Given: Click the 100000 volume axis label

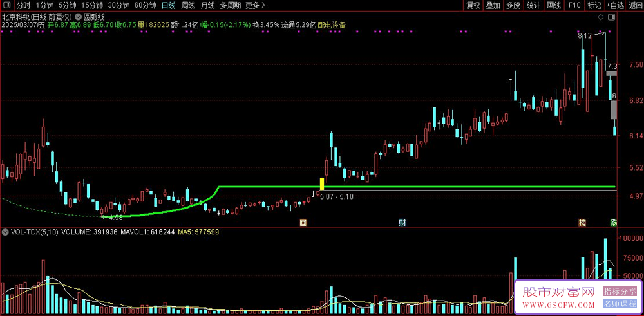Looking at the screenshot, I should (x=631, y=238).
